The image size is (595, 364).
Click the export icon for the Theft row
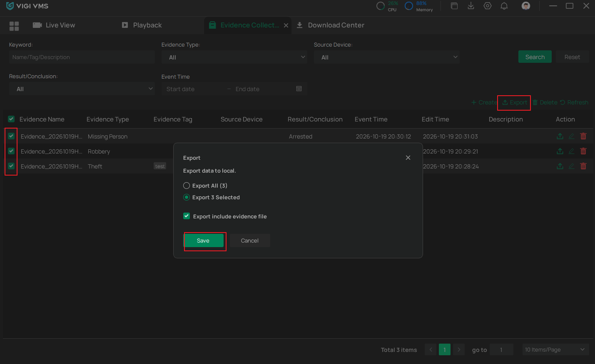click(560, 166)
